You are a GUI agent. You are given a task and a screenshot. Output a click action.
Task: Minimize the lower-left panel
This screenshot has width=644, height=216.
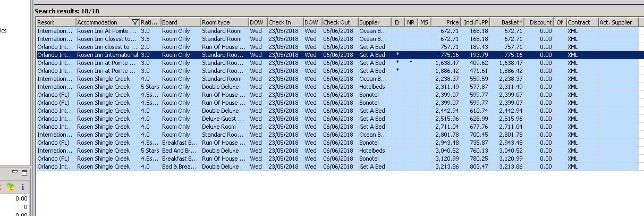(16, 173)
